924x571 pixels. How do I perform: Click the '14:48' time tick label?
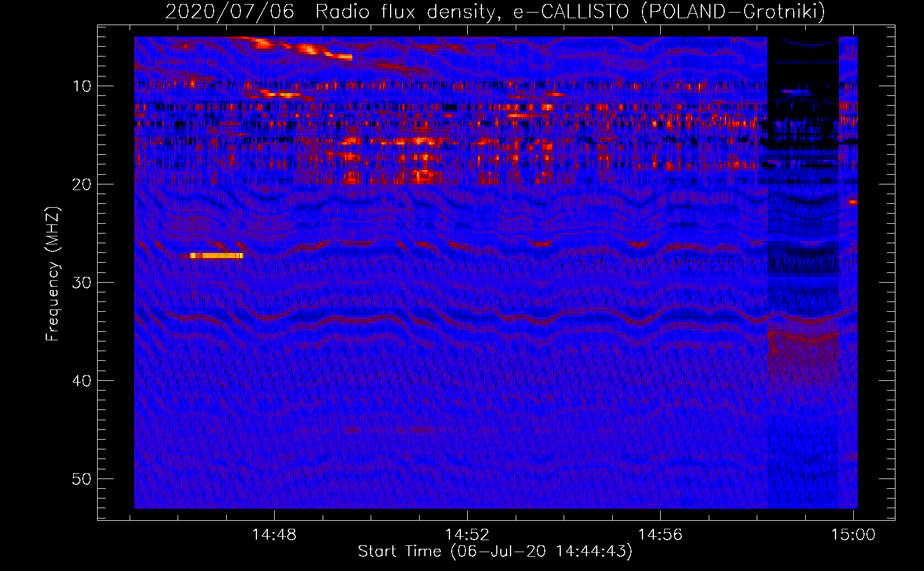pos(274,535)
